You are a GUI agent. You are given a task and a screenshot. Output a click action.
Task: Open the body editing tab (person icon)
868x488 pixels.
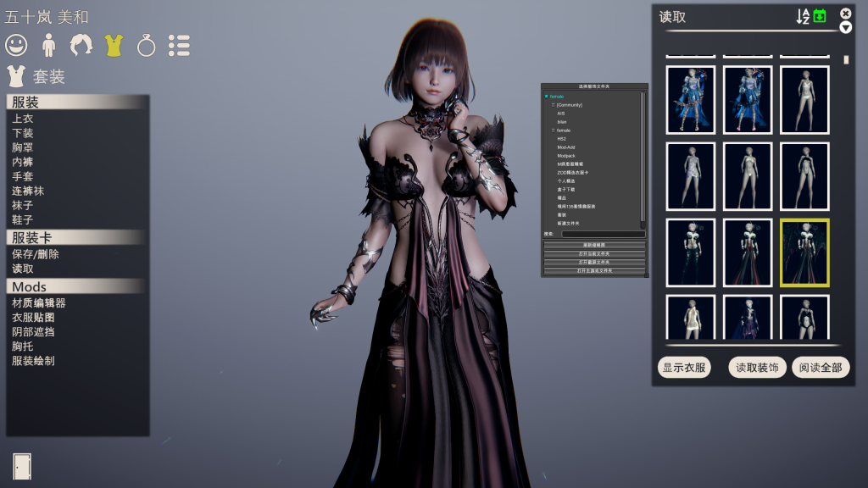click(x=48, y=46)
